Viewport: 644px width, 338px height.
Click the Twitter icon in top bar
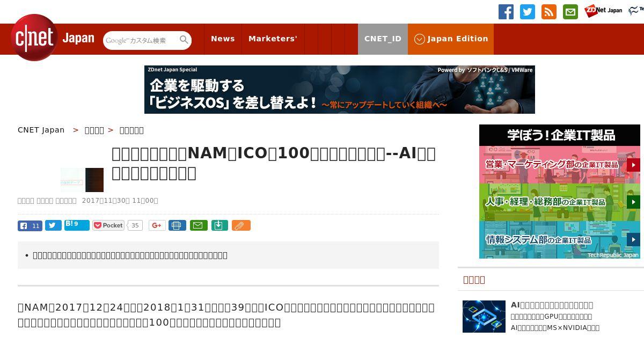point(528,12)
